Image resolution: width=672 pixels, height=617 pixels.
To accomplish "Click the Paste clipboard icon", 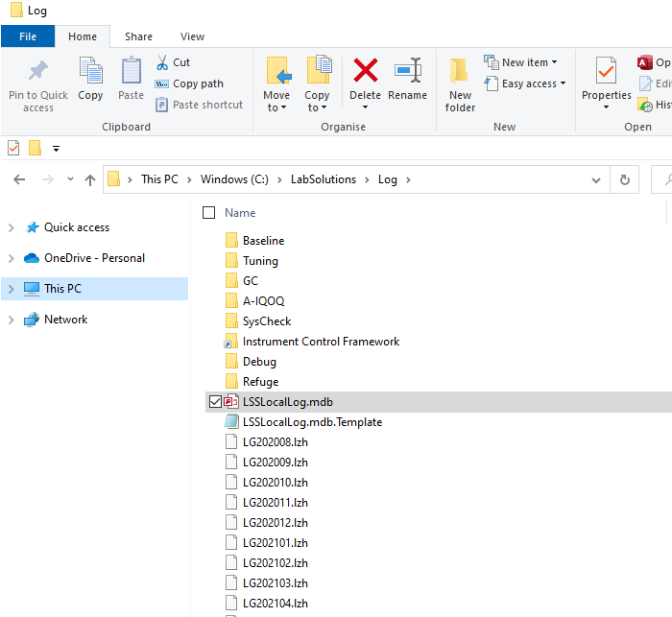I will coord(132,70).
